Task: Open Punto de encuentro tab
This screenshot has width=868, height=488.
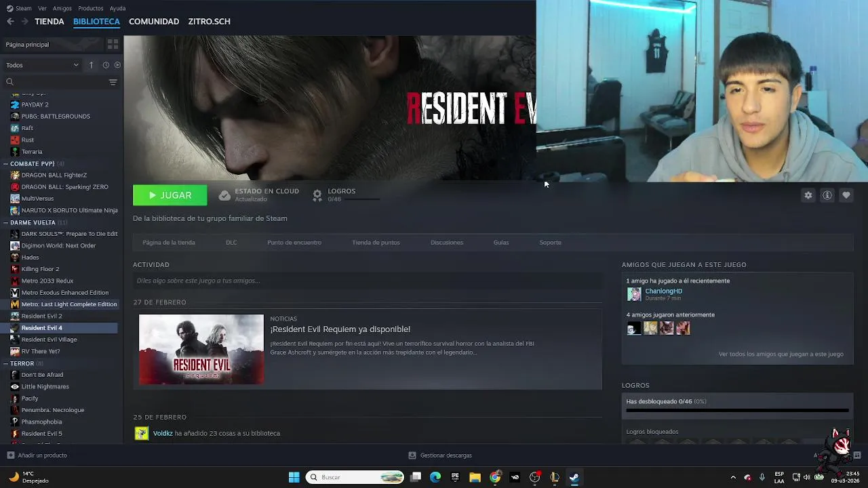Action: coord(294,243)
